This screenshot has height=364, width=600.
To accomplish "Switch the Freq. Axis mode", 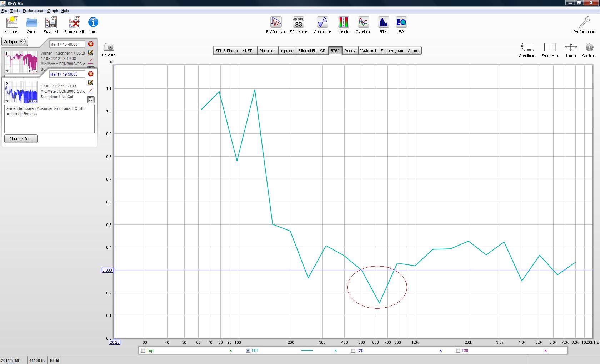I will coord(550,50).
